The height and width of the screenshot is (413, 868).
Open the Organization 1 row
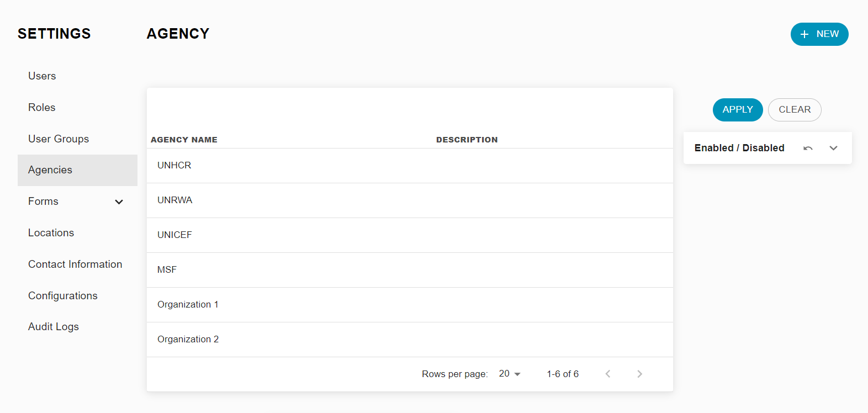click(x=410, y=305)
